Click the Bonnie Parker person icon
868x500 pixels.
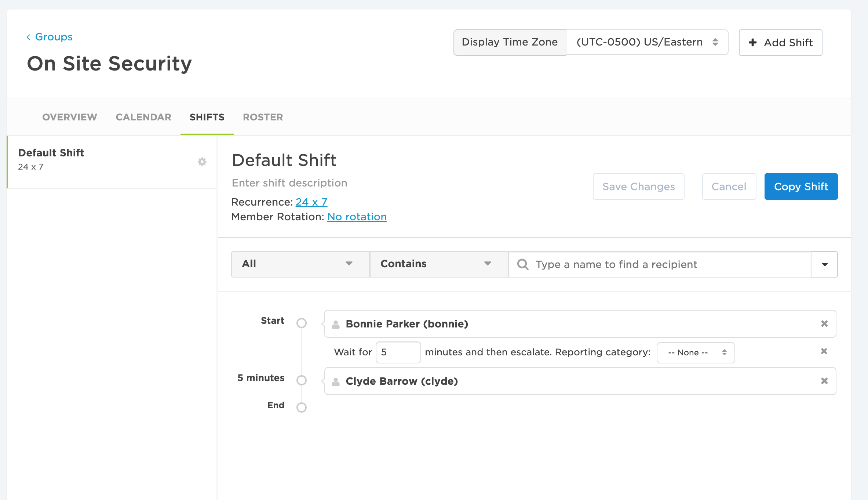[335, 324]
